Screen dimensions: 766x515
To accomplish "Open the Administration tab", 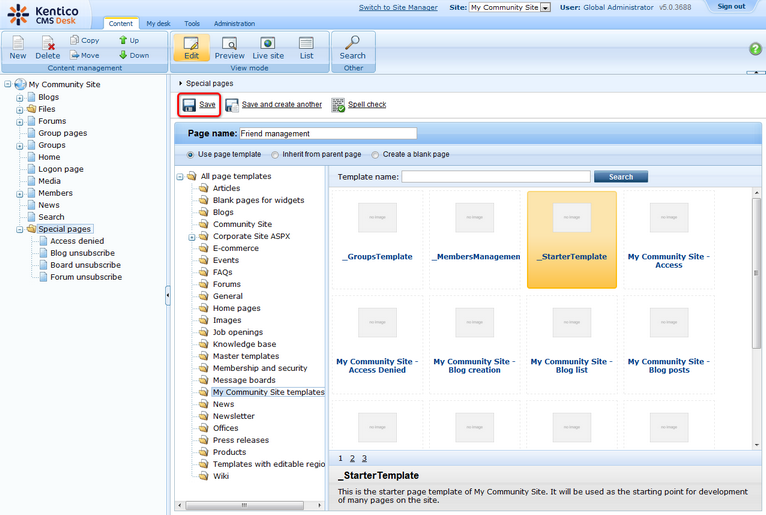I will [x=234, y=23].
